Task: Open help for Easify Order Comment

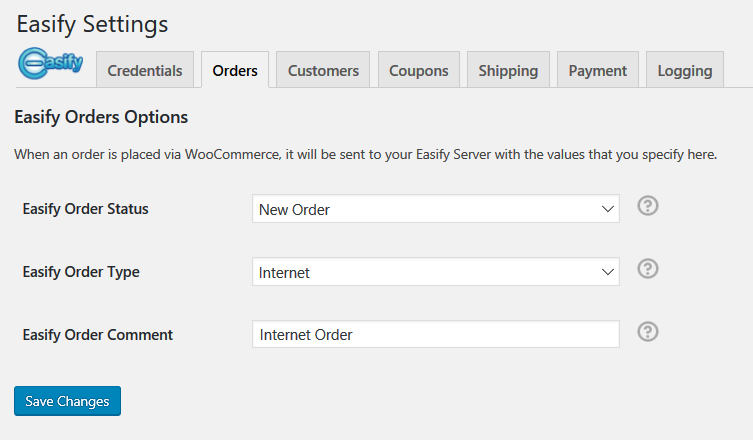Action: [x=648, y=332]
